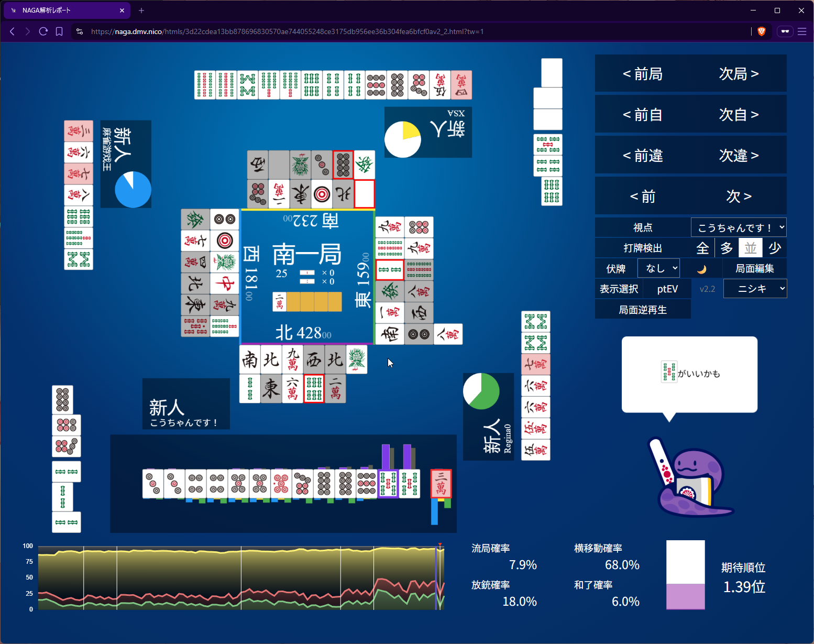Reload the page with the refresh icon
This screenshot has height=644, width=814.
(43, 31)
